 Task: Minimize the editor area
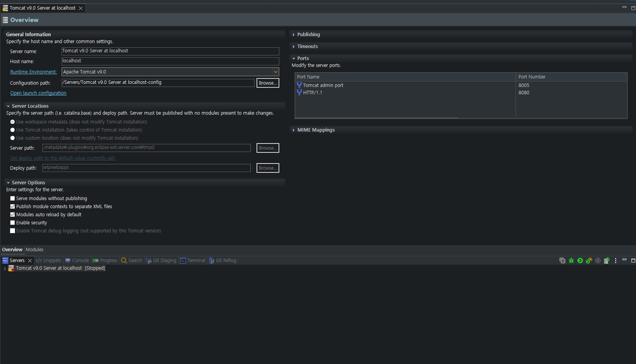coord(624,7)
